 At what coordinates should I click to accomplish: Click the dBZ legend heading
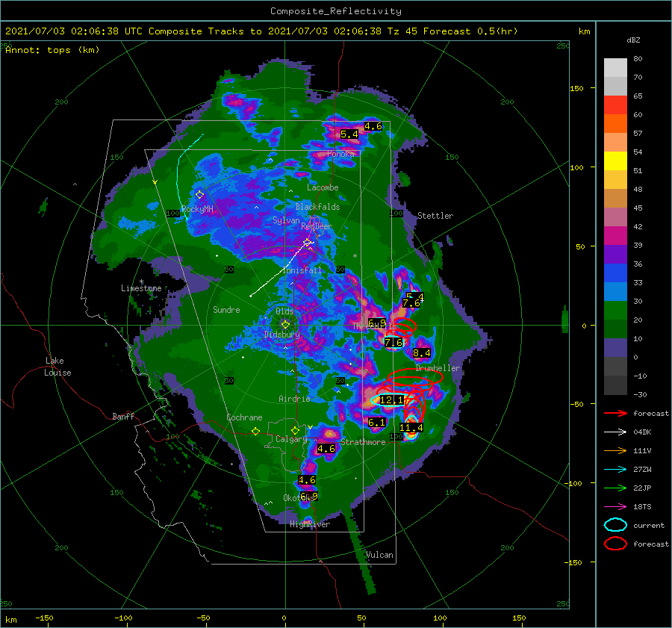click(633, 40)
